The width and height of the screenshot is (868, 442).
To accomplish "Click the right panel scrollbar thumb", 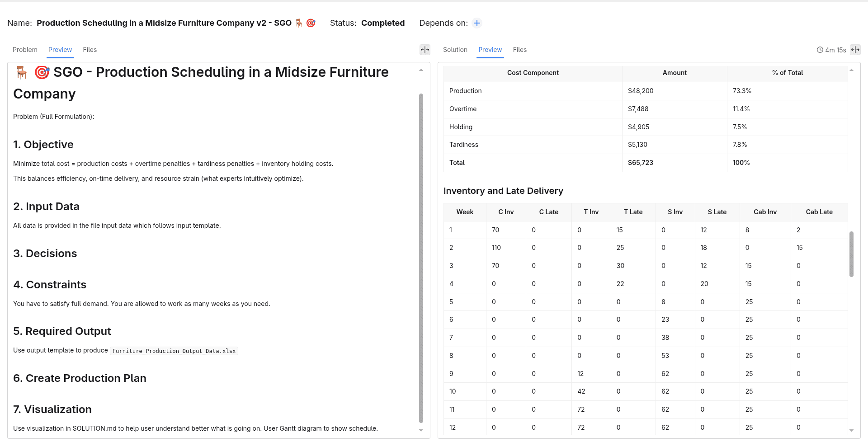I will (852, 254).
